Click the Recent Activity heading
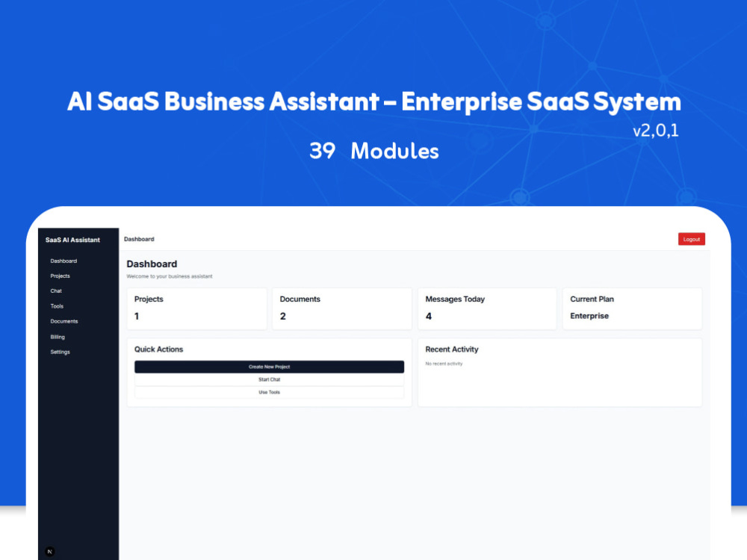Viewport: 747px width, 560px height. [x=452, y=349]
